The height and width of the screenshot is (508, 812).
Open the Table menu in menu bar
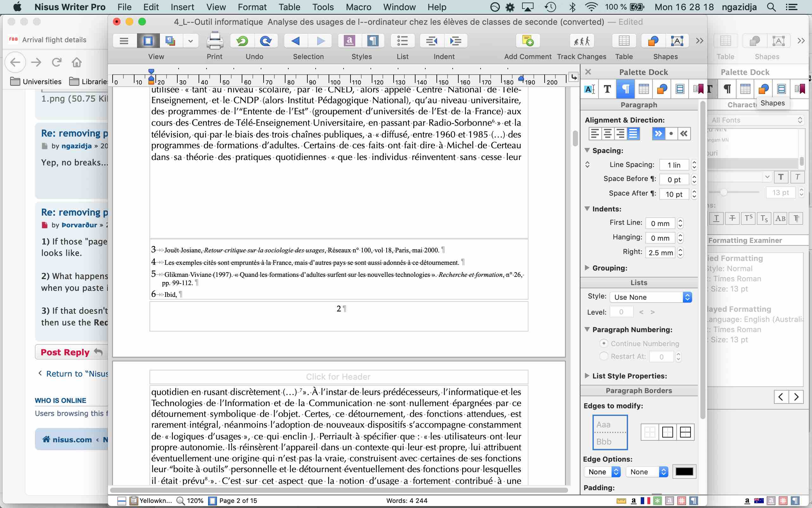point(289,7)
